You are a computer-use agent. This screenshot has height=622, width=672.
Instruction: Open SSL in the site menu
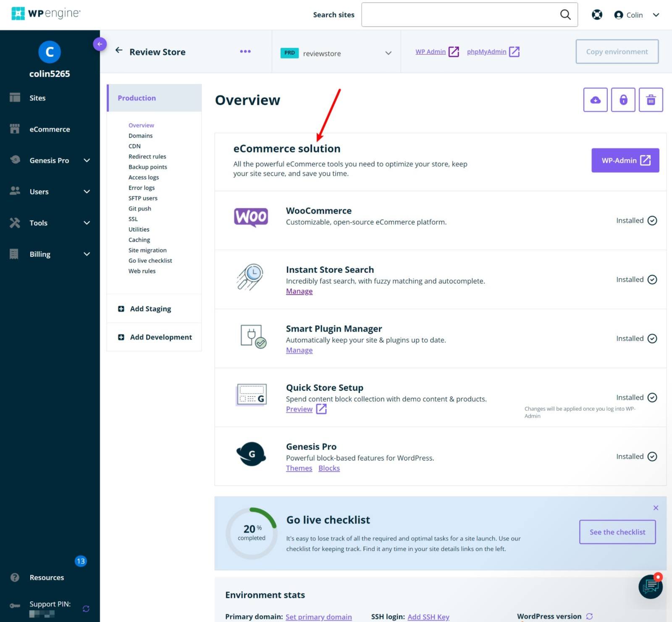pos(133,219)
